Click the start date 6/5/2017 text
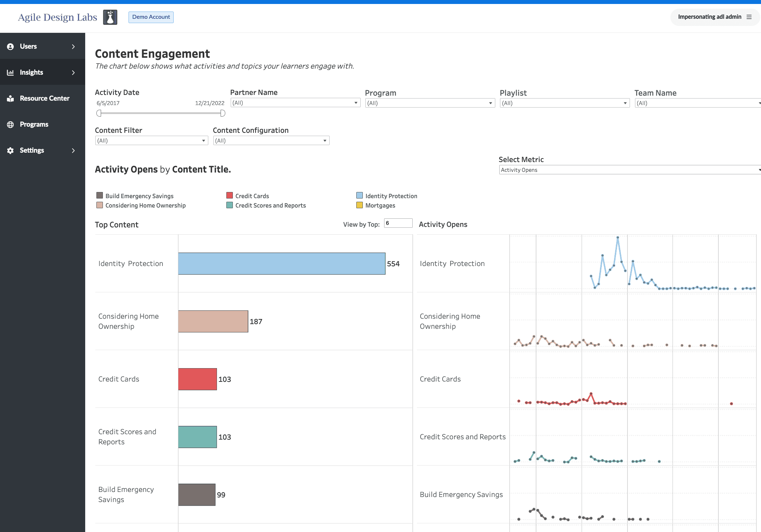761x532 pixels. (x=108, y=103)
